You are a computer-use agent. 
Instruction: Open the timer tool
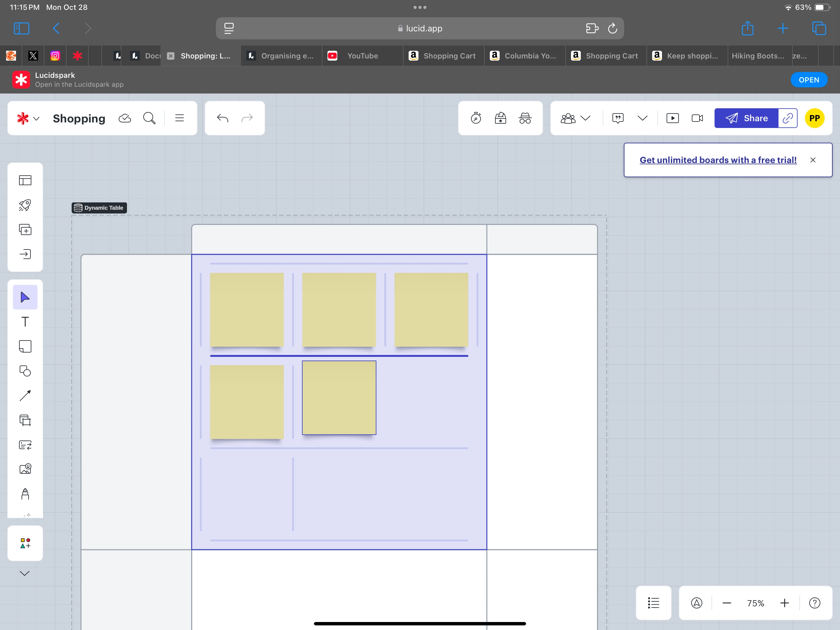(476, 118)
